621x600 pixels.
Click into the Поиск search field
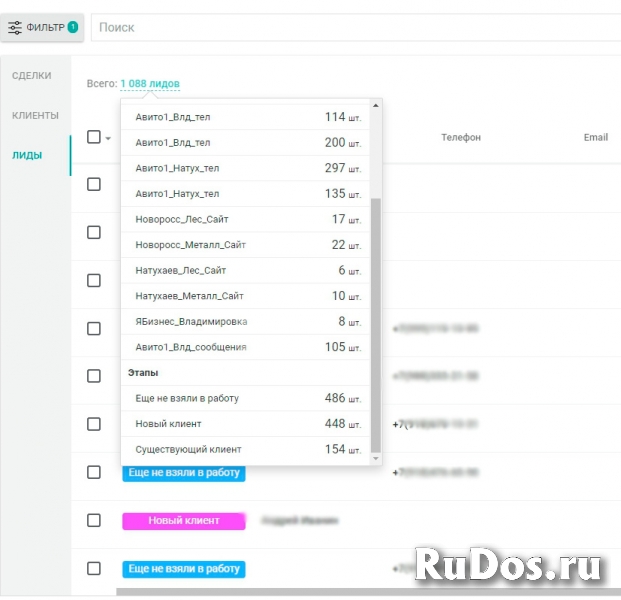350,28
